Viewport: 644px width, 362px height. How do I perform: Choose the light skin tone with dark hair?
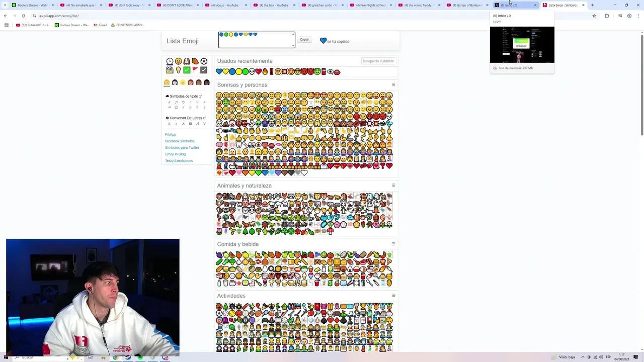coord(175,82)
